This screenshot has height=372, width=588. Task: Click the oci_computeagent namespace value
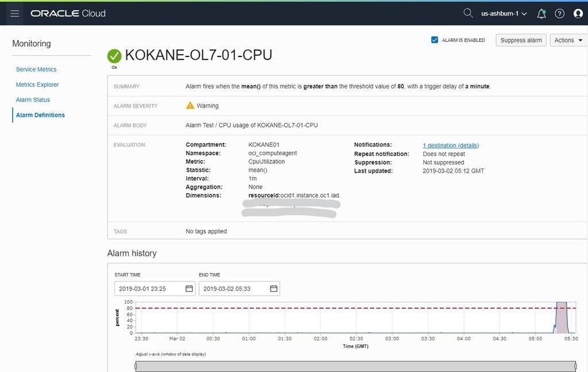272,153
